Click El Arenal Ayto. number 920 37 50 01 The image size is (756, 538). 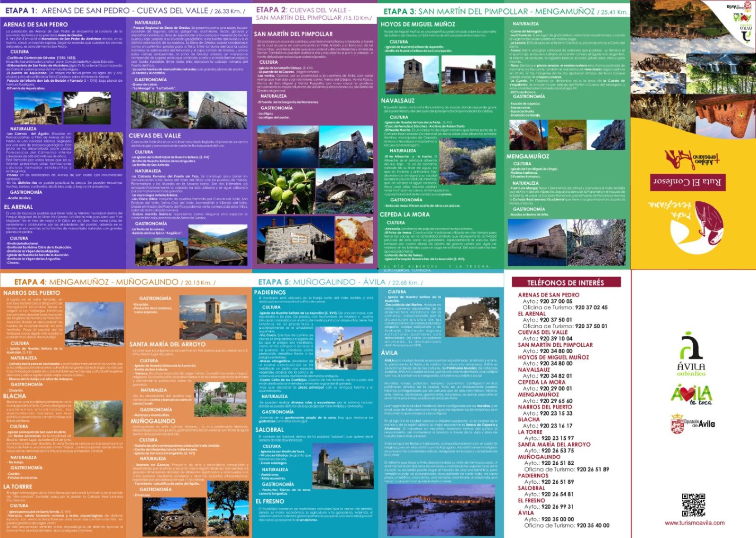tap(556, 320)
